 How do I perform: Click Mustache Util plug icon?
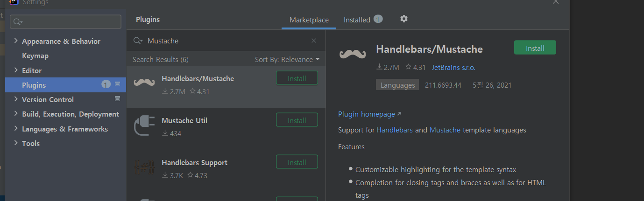[144, 125]
